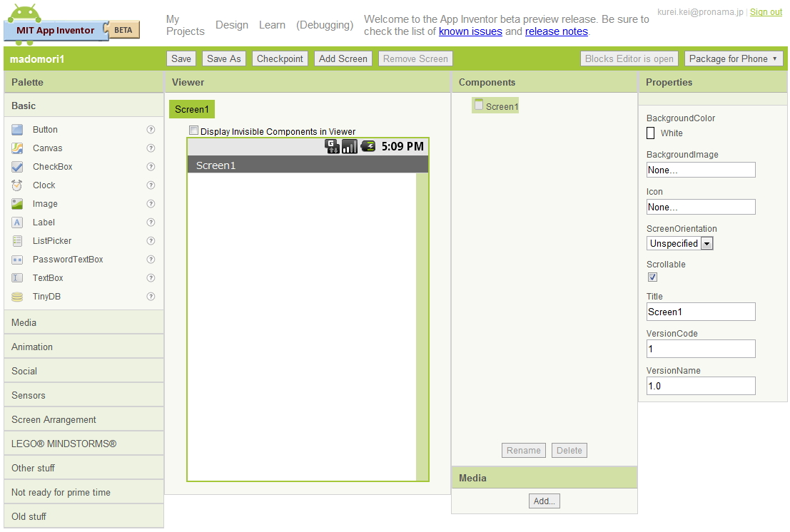Viewport: 790px width, 532px height.
Task: Expand the LEGO MINDSTORMS palette section
Action: point(83,444)
